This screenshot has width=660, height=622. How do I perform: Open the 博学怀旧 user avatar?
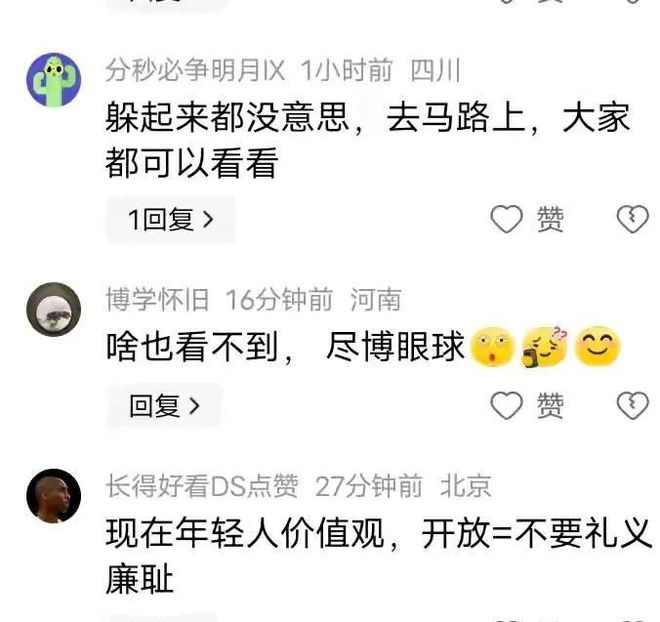(x=54, y=309)
